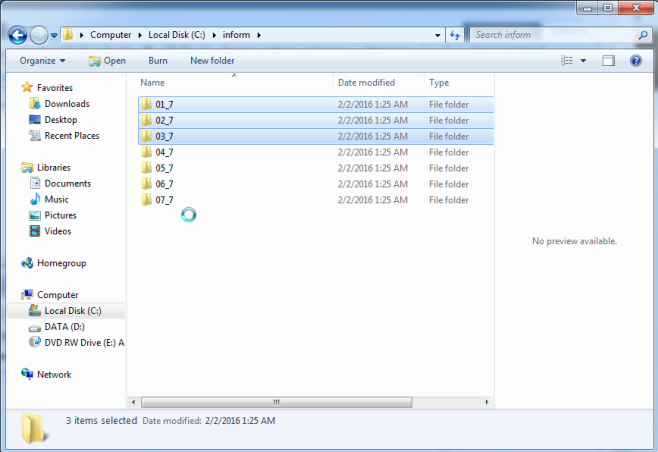Viewport: 658px width, 452px height.
Task: Click the Forward navigation arrow button
Action: click(x=39, y=35)
